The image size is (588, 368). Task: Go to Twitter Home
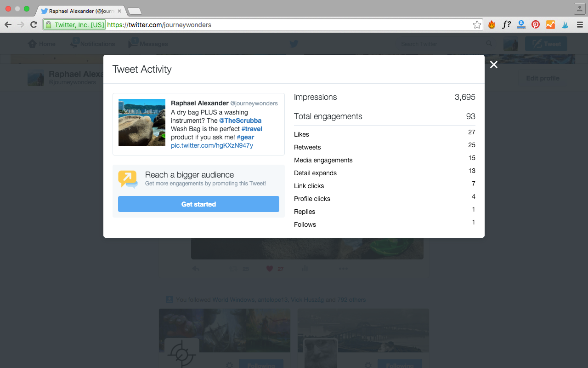(42, 44)
